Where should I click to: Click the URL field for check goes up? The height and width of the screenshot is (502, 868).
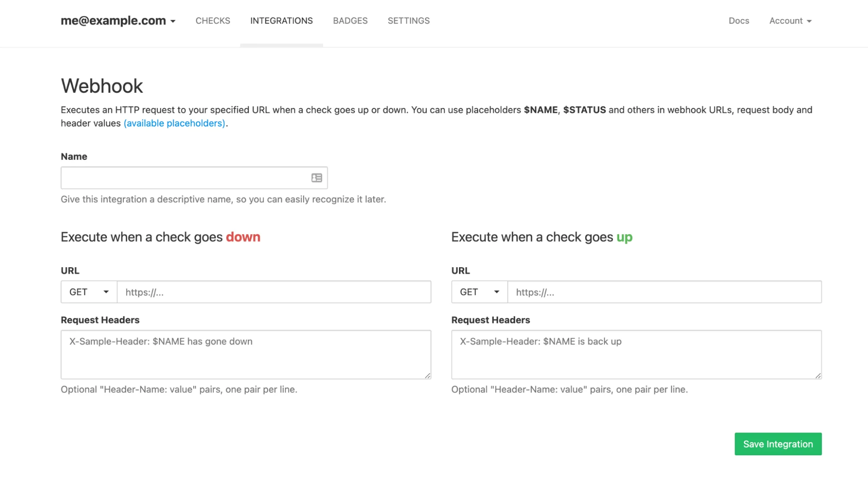pyautogui.click(x=664, y=292)
